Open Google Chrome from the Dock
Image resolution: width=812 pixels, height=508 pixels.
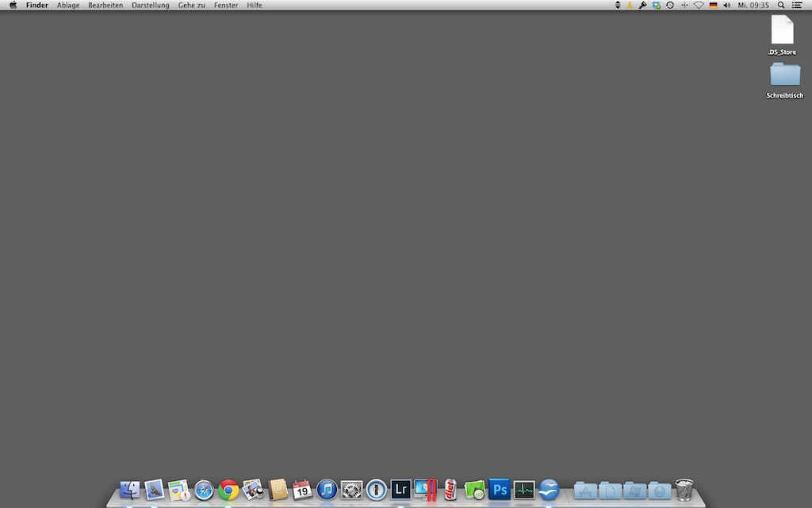[228, 490]
